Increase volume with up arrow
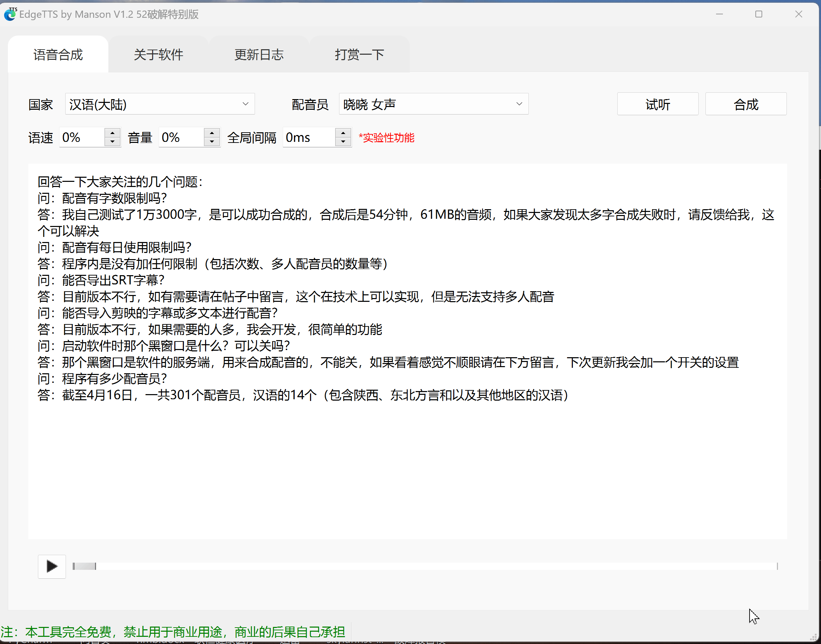 [x=212, y=133]
